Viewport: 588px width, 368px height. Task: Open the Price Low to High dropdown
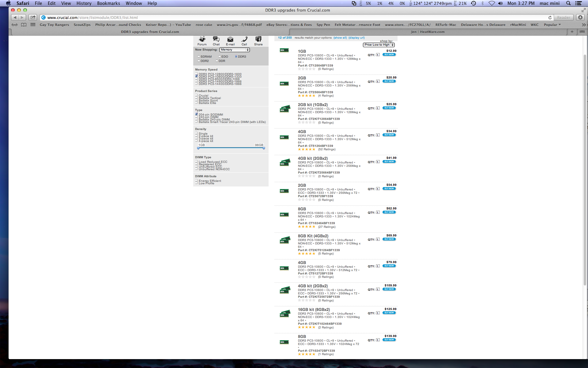379,45
